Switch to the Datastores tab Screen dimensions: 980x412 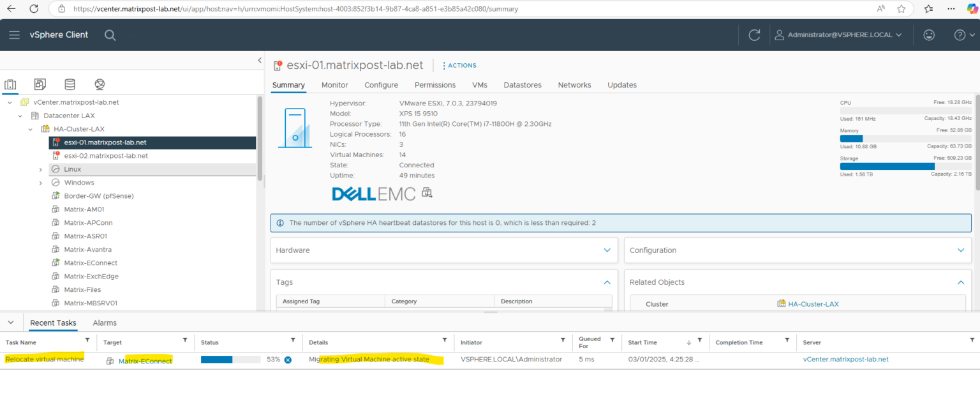[522, 84]
